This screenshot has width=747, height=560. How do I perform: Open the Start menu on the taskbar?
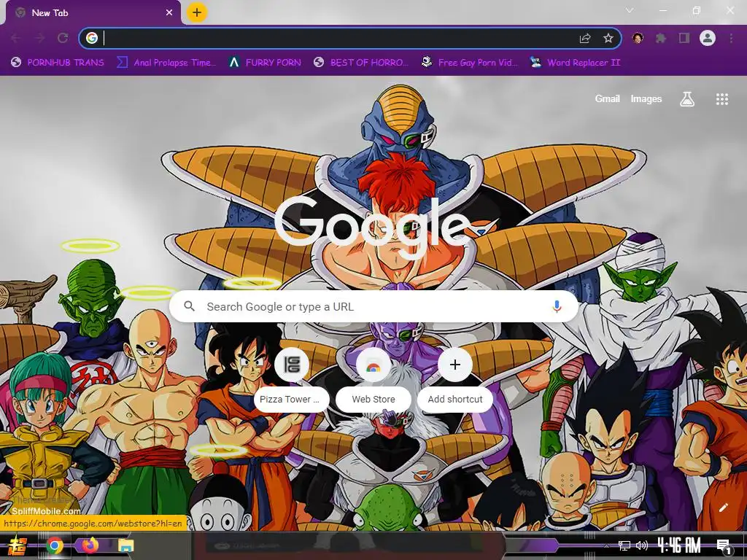(18, 545)
